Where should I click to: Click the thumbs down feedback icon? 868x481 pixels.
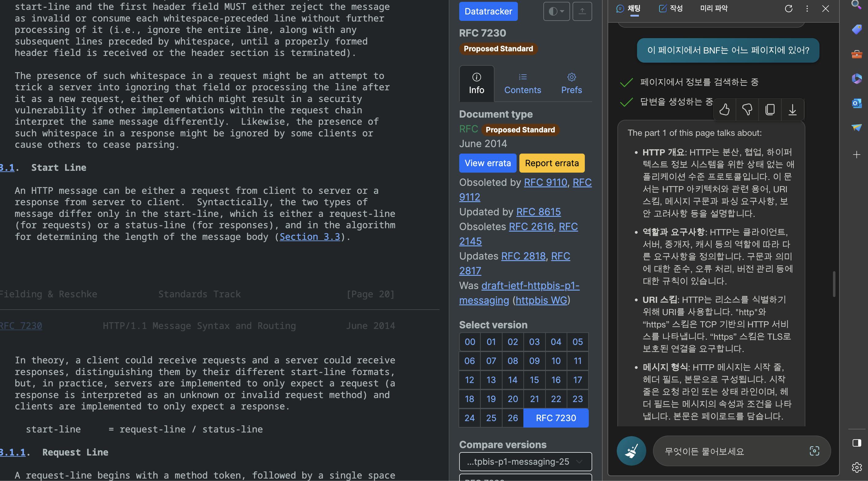(x=747, y=110)
